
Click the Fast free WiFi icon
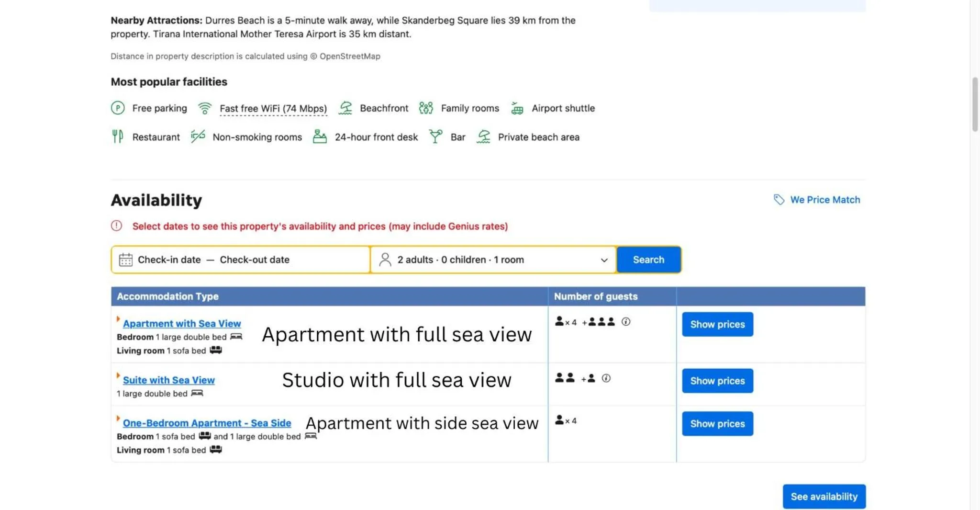pyautogui.click(x=205, y=108)
